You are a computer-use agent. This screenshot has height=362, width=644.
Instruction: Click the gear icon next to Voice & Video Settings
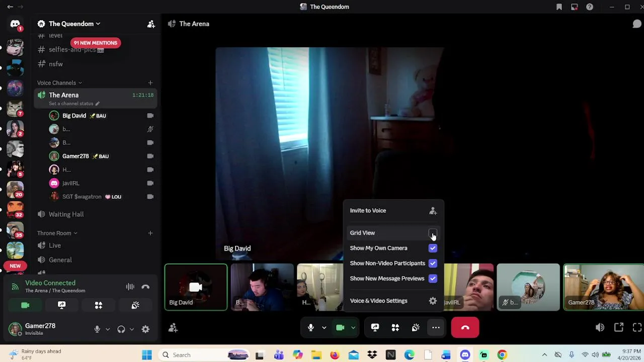coord(433,301)
